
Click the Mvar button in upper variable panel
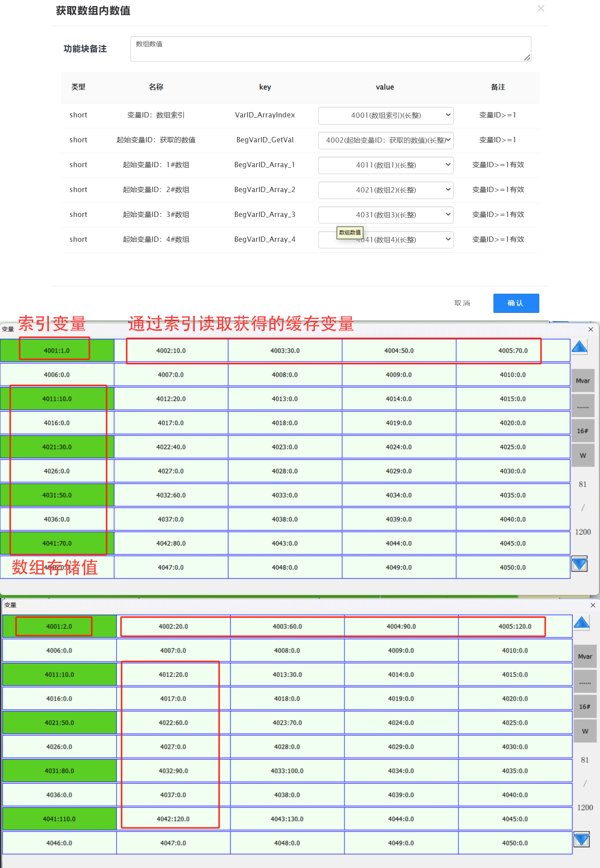point(583,381)
